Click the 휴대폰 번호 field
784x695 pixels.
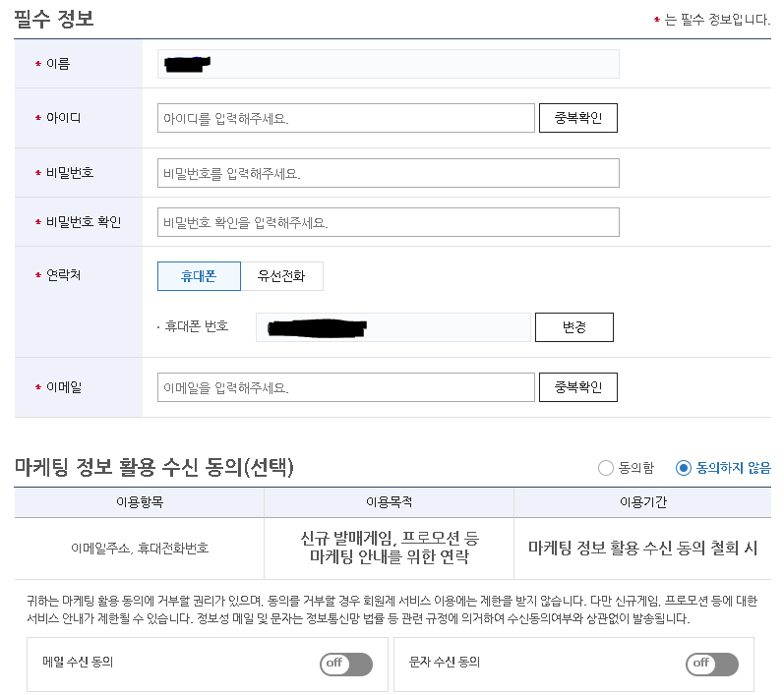pos(393,327)
